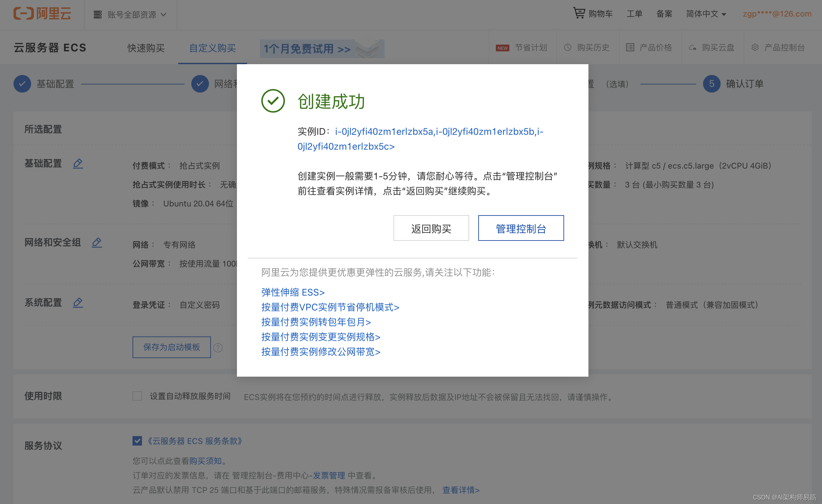Click the 基础配置 step checkmark circle
The image size is (822, 504).
point(22,84)
